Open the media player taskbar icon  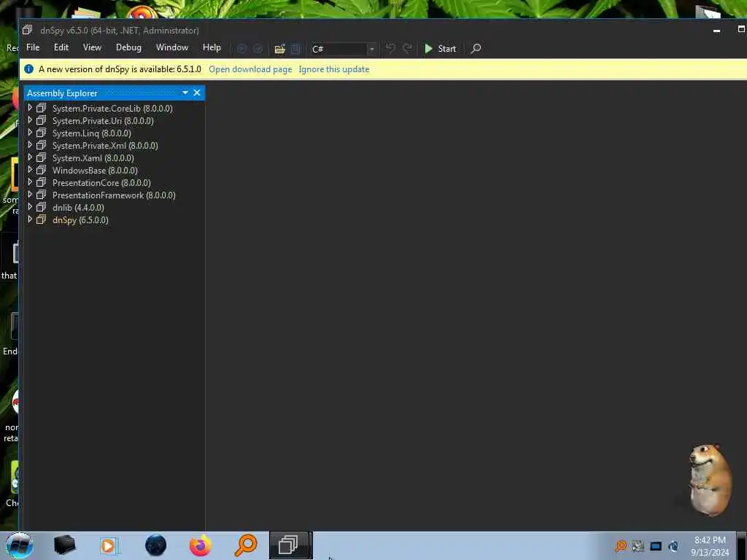point(109,545)
